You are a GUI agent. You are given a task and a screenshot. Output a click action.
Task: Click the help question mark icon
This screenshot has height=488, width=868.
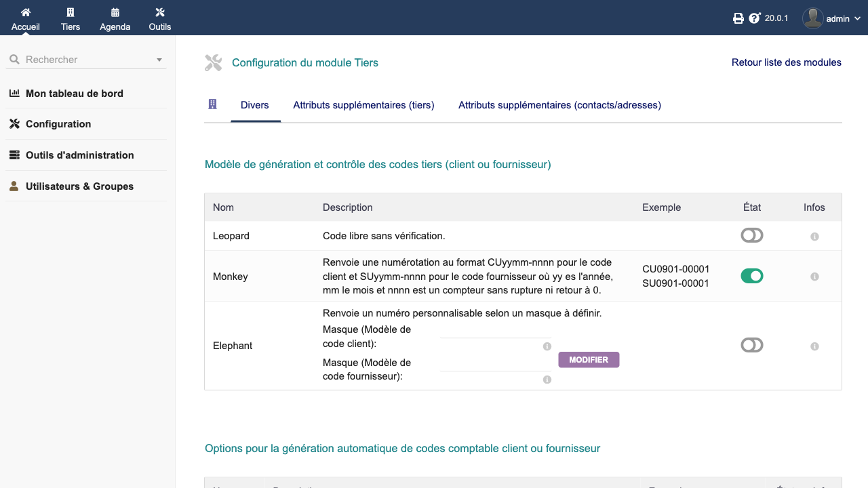754,18
